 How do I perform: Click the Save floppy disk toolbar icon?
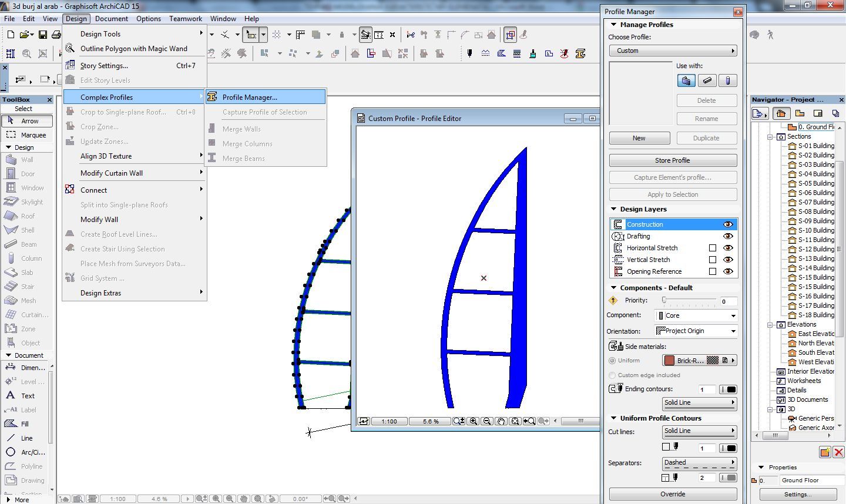43,35
